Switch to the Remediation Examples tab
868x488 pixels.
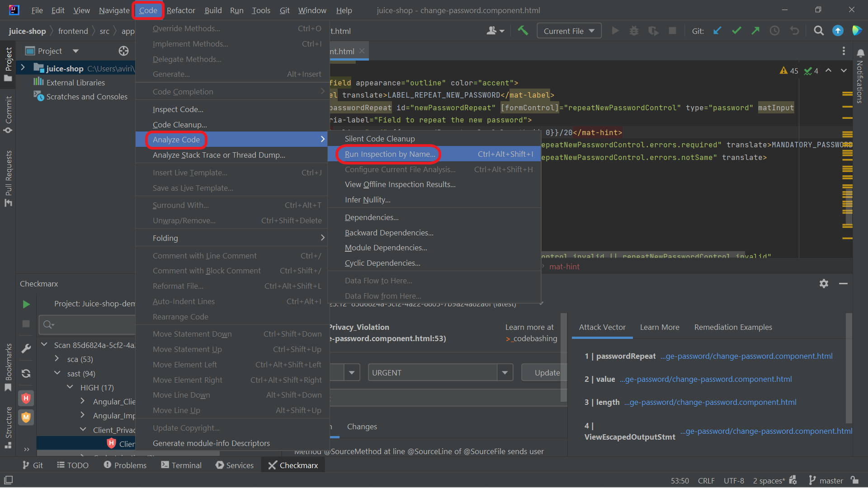tap(733, 327)
